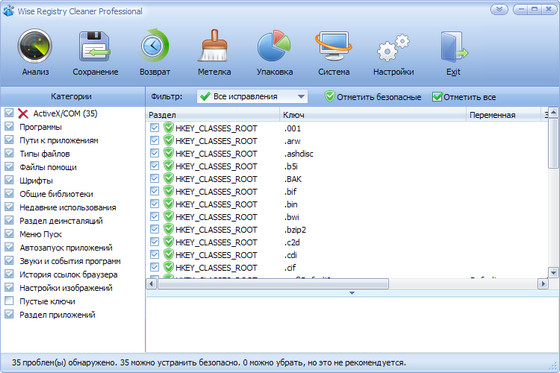Select the Меню Пуск category
Viewport: 560px width, 373px height.
pos(40,234)
